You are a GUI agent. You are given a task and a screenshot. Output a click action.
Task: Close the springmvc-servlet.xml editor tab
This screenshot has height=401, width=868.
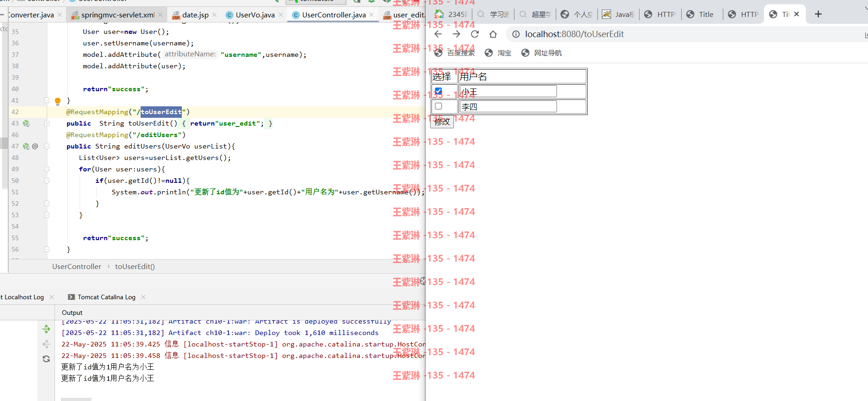[160, 15]
